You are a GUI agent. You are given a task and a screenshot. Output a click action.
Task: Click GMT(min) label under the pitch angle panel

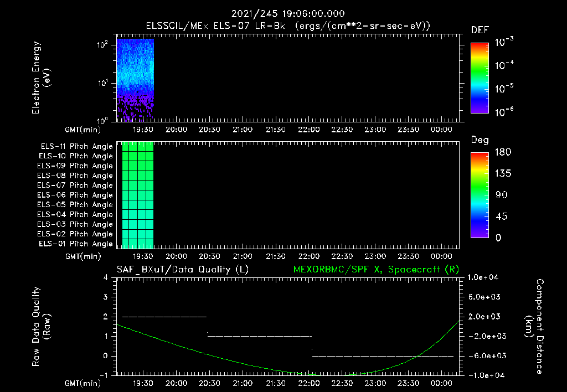(83, 256)
